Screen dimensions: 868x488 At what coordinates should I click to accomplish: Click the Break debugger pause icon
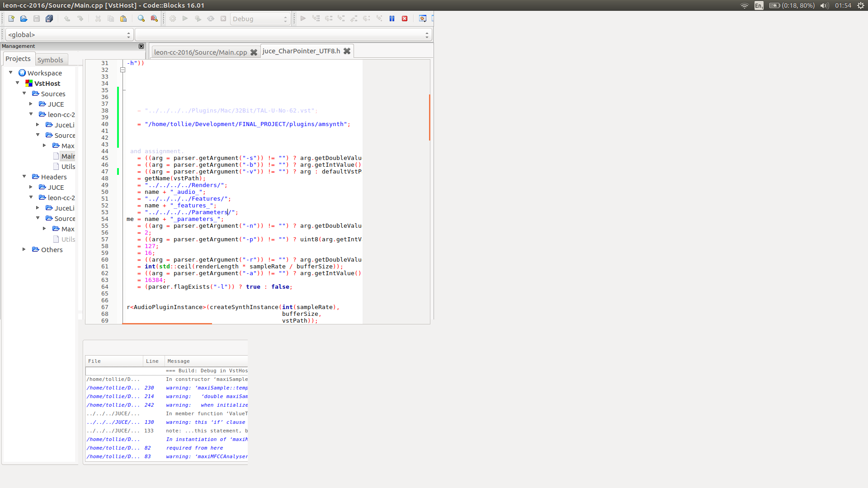click(x=392, y=19)
